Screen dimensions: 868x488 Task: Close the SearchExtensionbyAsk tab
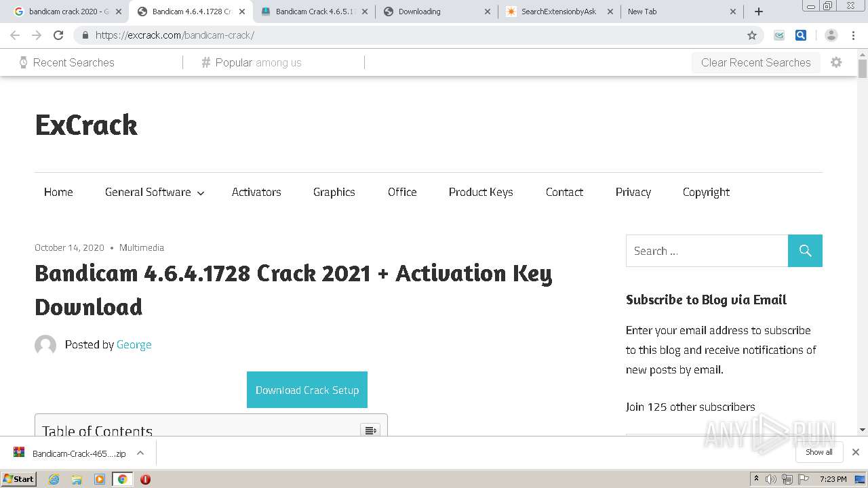point(610,12)
